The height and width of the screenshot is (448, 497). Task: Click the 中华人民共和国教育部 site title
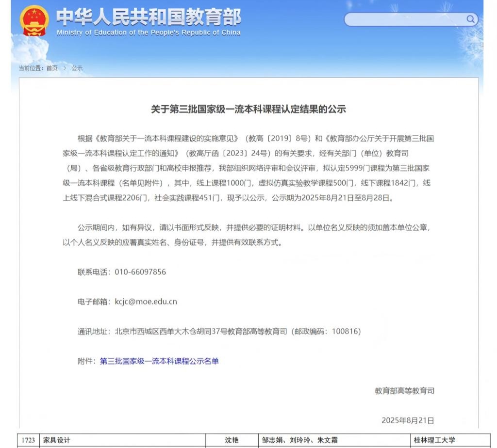coord(149,16)
